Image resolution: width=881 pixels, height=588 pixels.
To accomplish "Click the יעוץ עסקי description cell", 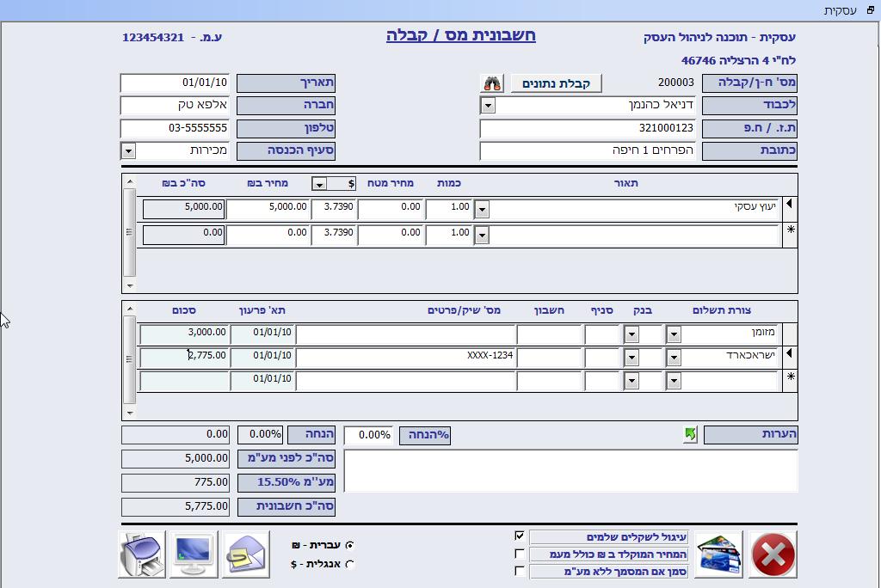I will click(x=634, y=209).
